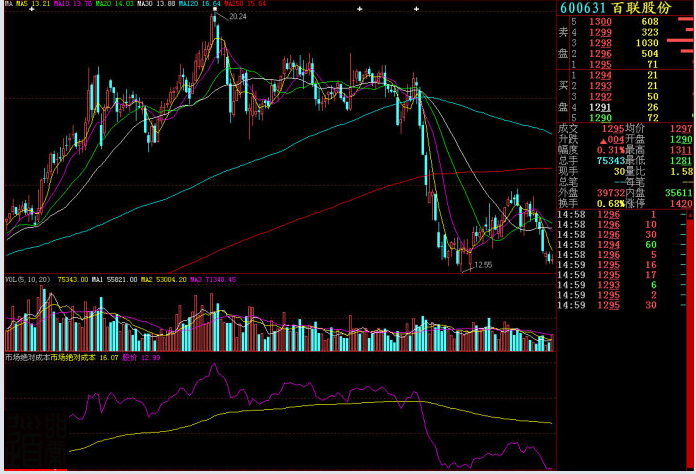Click the 14:59 tick with volume 17
Image resolution: width=696 pixels, height=474 pixels.
(621, 275)
